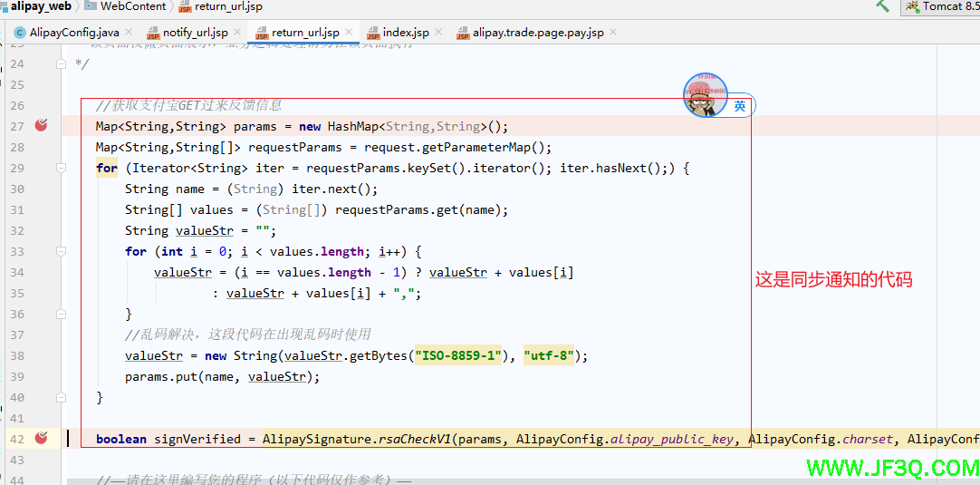Open the alipay.trade.page.pay.jsp tab

(x=537, y=33)
